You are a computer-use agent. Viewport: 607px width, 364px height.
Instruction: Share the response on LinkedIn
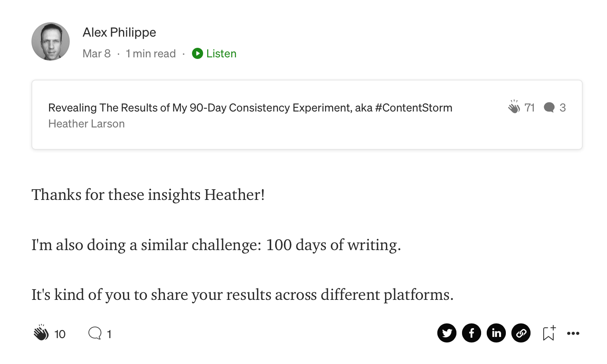[x=496, y=333]
